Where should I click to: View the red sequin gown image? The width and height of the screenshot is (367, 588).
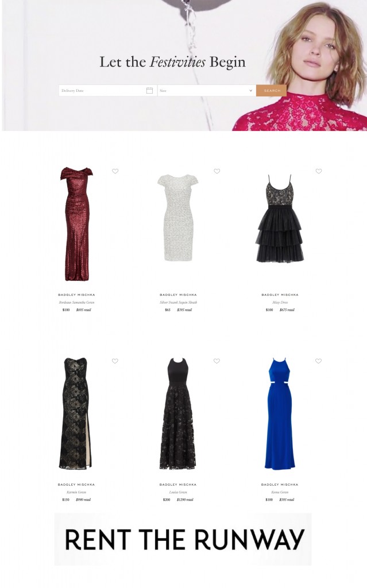point(76,224)
